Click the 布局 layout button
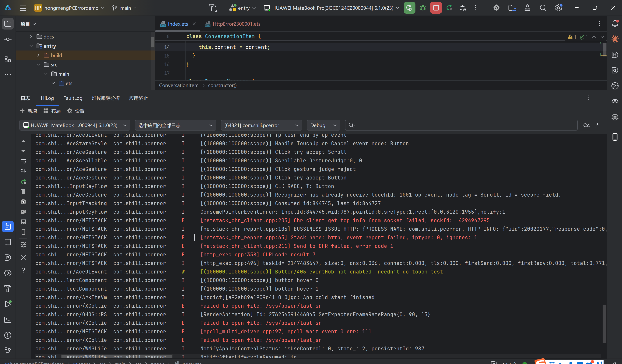The height and width of the screenshot is (364, 622). pyautogui.click(x=52, y=111)
